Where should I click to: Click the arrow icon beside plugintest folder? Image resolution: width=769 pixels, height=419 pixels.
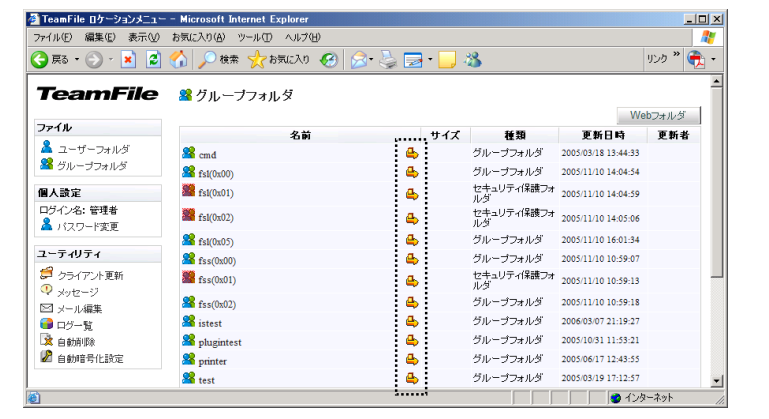click(x=411, y=341)
